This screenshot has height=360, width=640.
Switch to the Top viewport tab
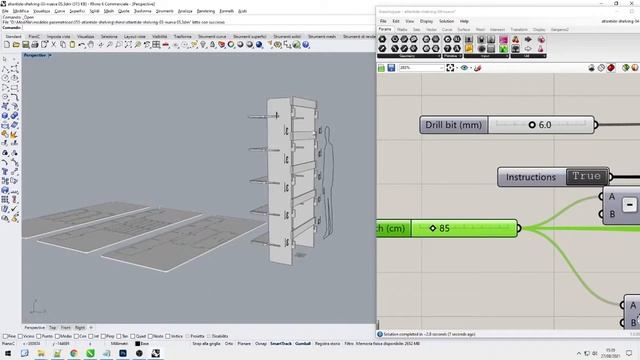[52, 328]
